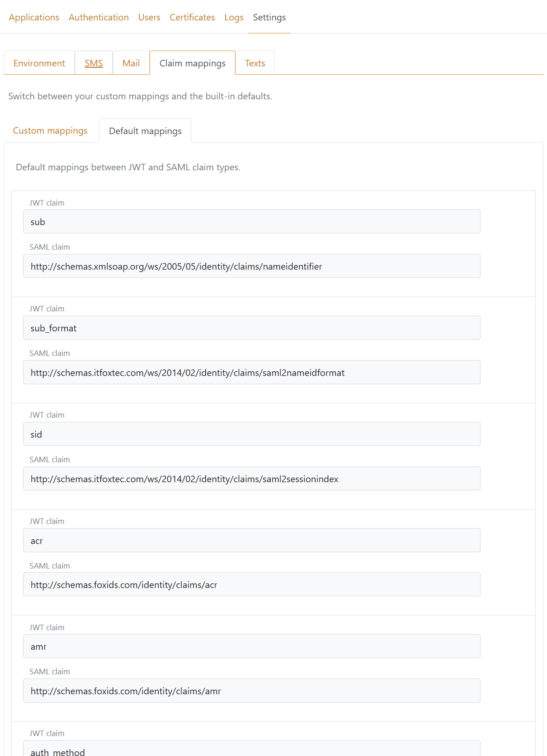The height and width of the screenshot is (756, 547).
Task: Select the Default mappings tab
Action: [145, 131]
